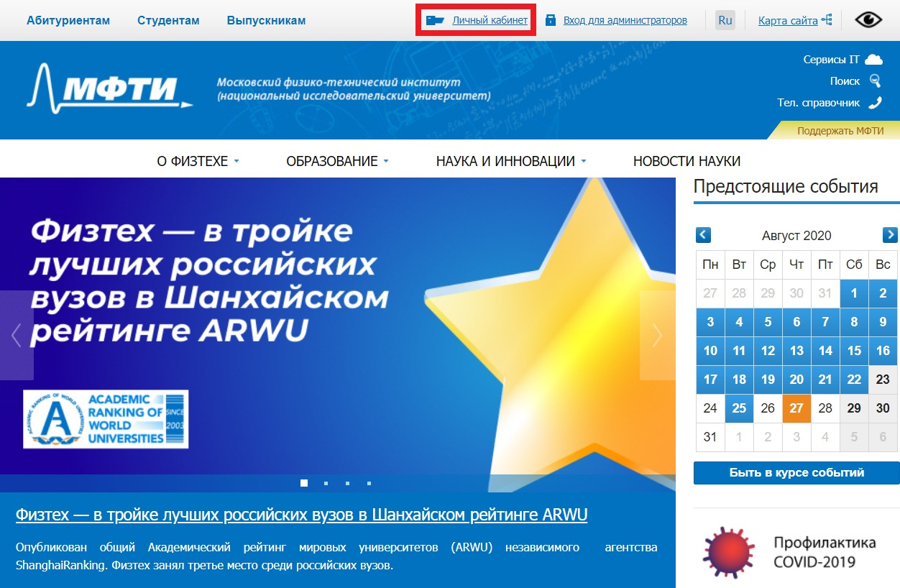Open the Студентам section
Viewport: 900px width, 588px height.
pyautogui.click(x=168, y=20)
